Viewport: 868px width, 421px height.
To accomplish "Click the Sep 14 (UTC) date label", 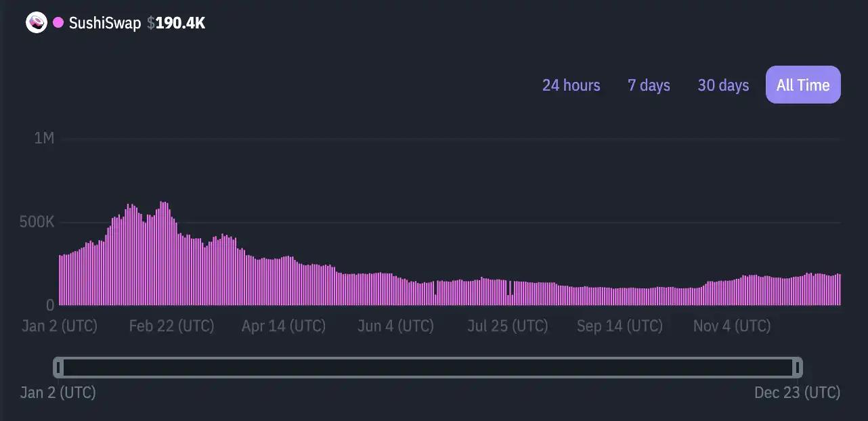I will click(x=620, y=326).
